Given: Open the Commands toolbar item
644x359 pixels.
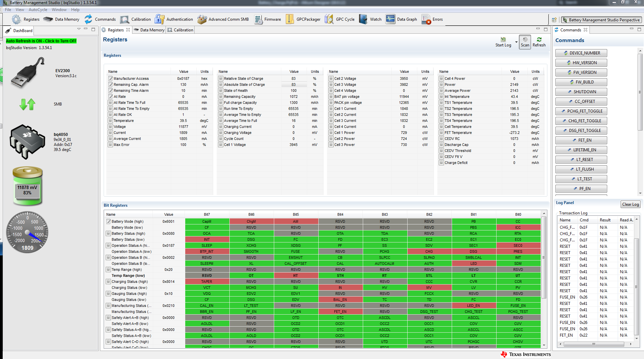Looking at the screenshot, I should pos(100,19).
